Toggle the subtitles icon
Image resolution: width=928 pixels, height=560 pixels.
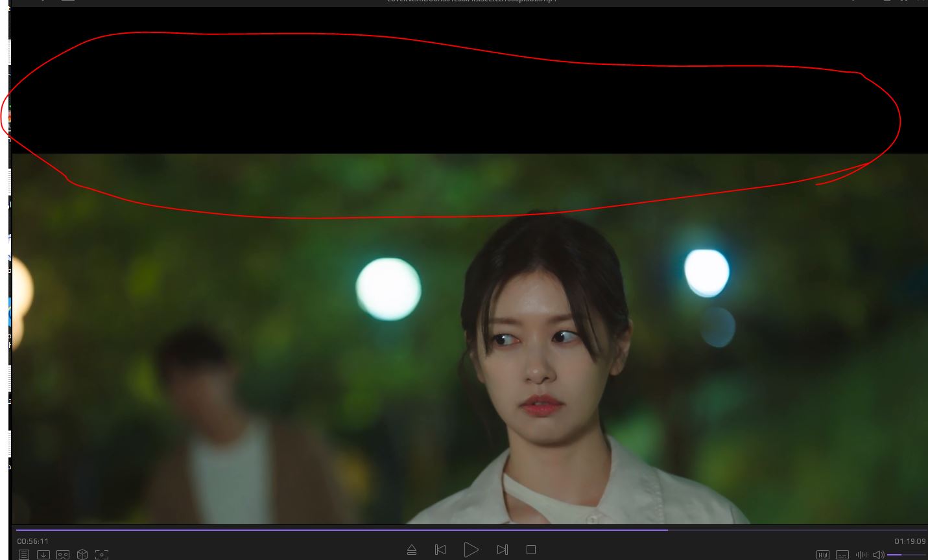842,555
